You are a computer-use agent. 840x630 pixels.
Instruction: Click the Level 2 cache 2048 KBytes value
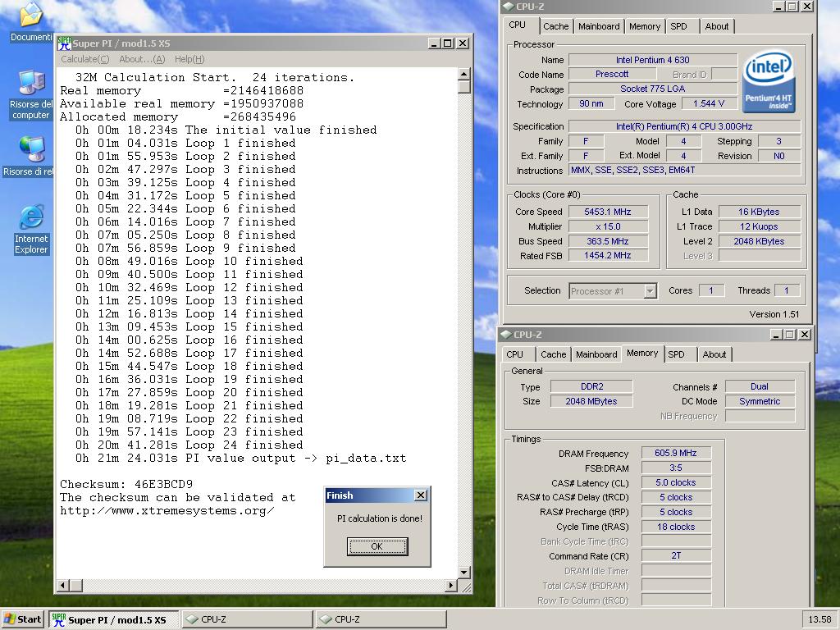(x=759, y=241)
